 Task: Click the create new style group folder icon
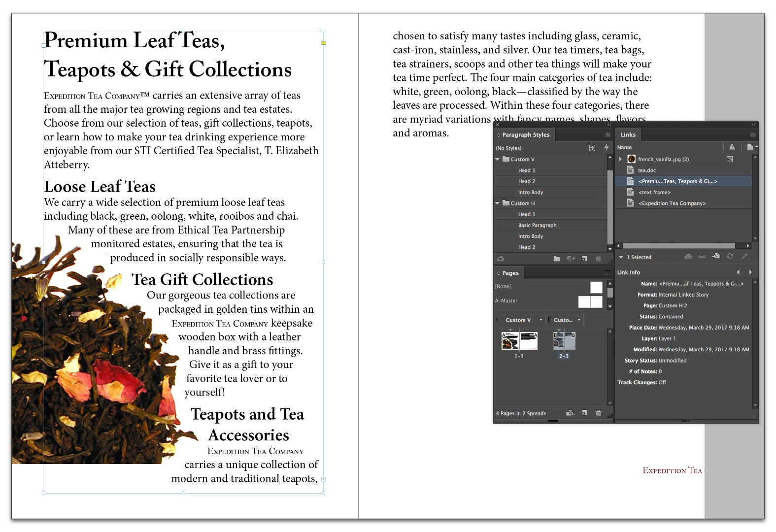[x=557, y=259]
